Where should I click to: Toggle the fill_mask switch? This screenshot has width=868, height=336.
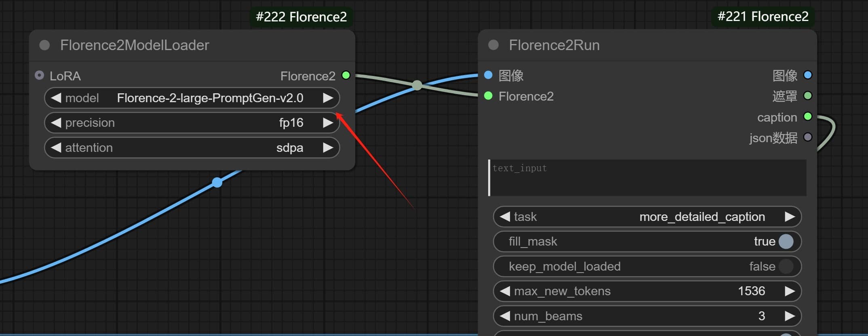786,241
